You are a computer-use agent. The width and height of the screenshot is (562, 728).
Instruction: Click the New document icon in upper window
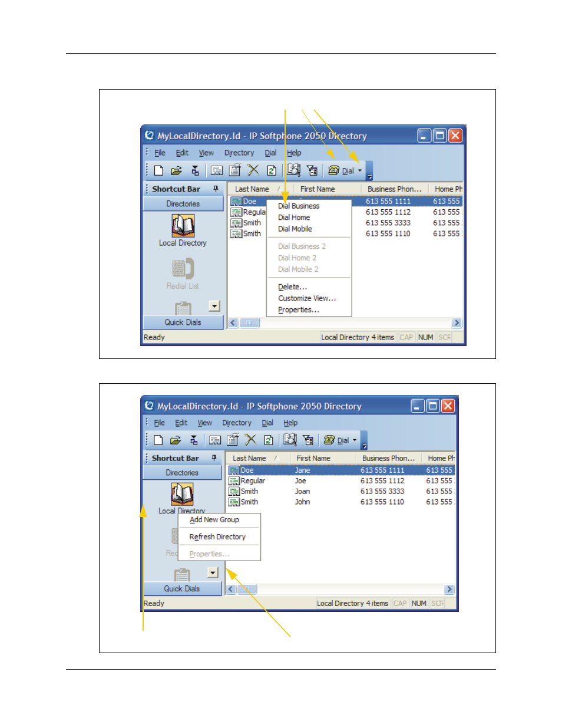[x=158, y=170]
